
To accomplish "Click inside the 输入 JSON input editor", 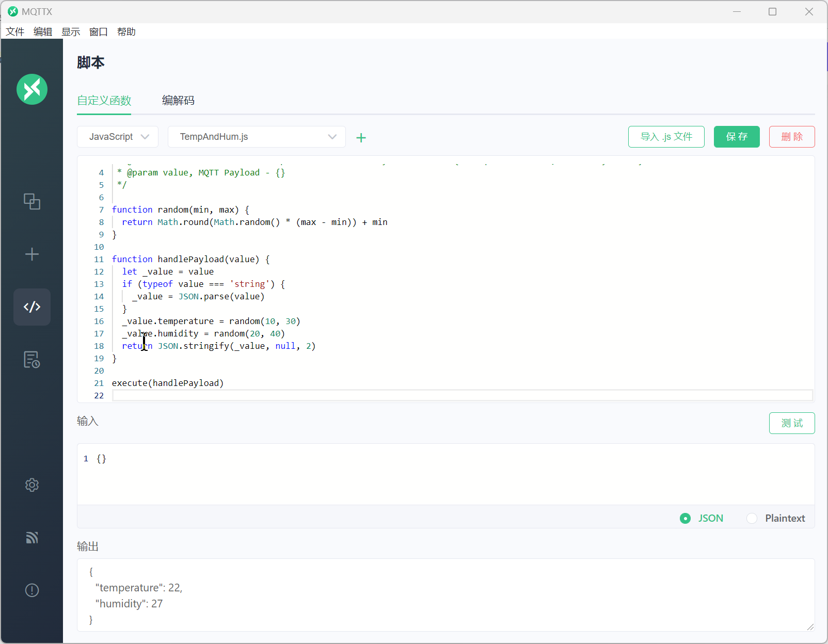I will 444,474.
